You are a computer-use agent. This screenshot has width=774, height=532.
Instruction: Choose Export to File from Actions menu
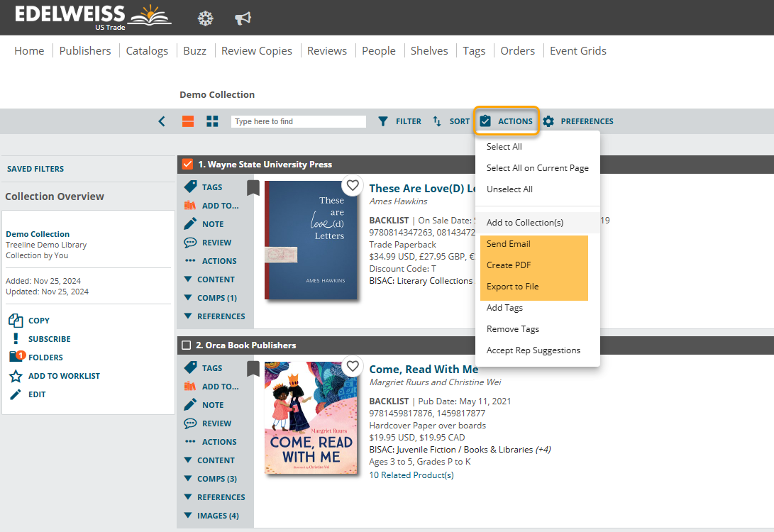(x=512, y=287)
